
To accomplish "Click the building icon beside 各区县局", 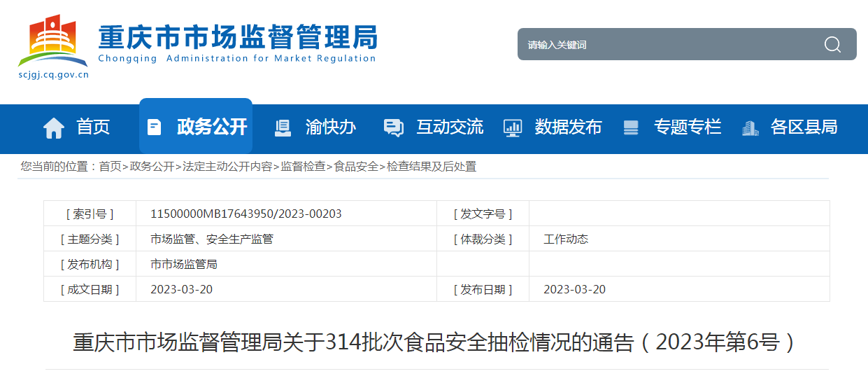I will 750,127.
